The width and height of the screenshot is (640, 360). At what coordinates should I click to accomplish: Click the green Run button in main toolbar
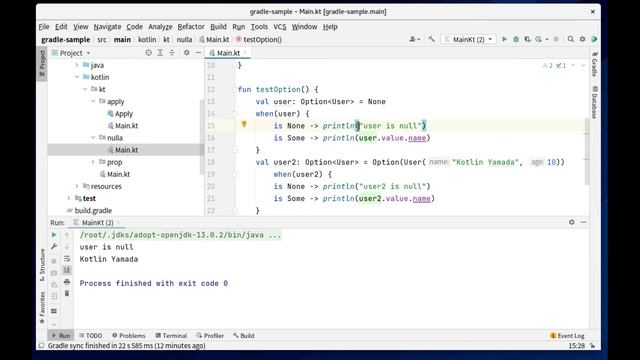pyautogui.click(x=504, y=39)
